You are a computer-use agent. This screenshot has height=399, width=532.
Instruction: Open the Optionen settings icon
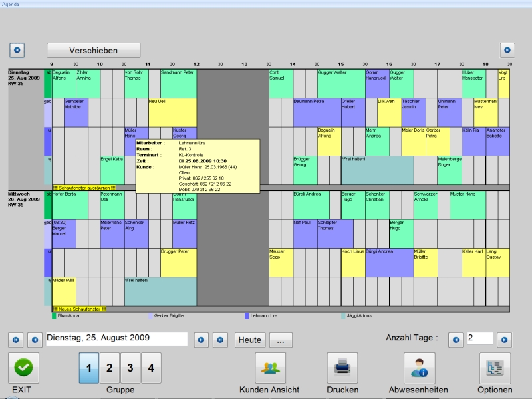click(x=495, y=368)
